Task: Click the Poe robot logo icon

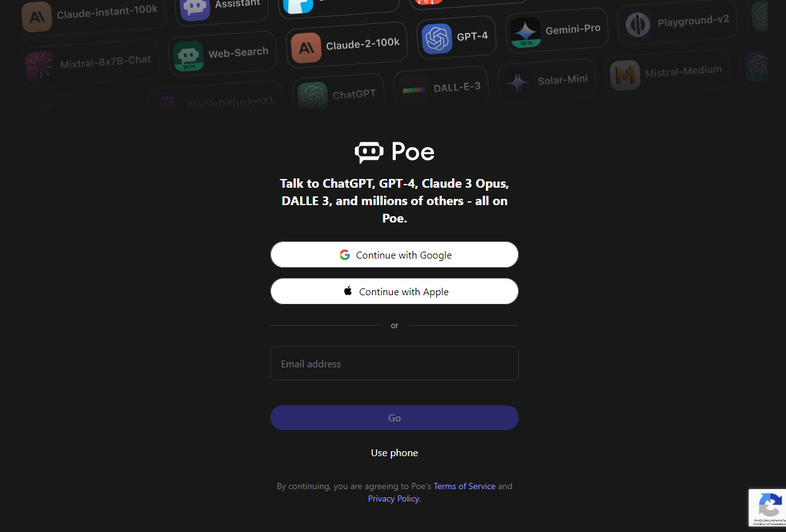Action: (369, 152)
